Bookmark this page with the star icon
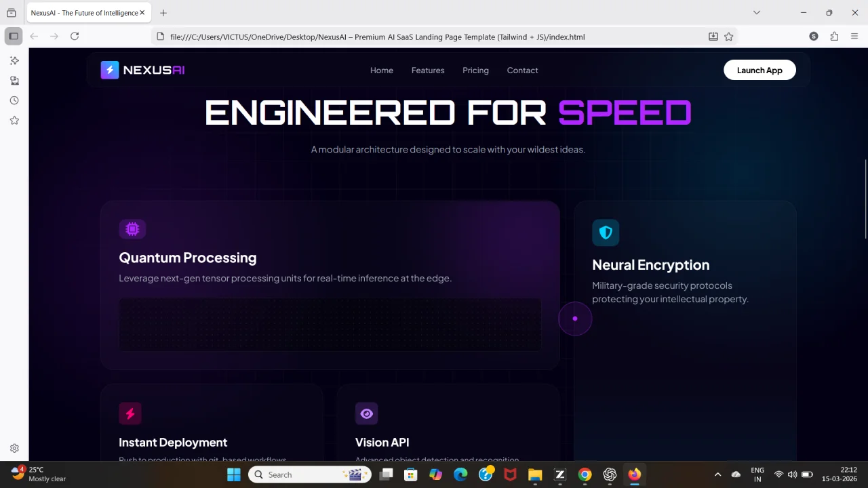 point(729,37)
